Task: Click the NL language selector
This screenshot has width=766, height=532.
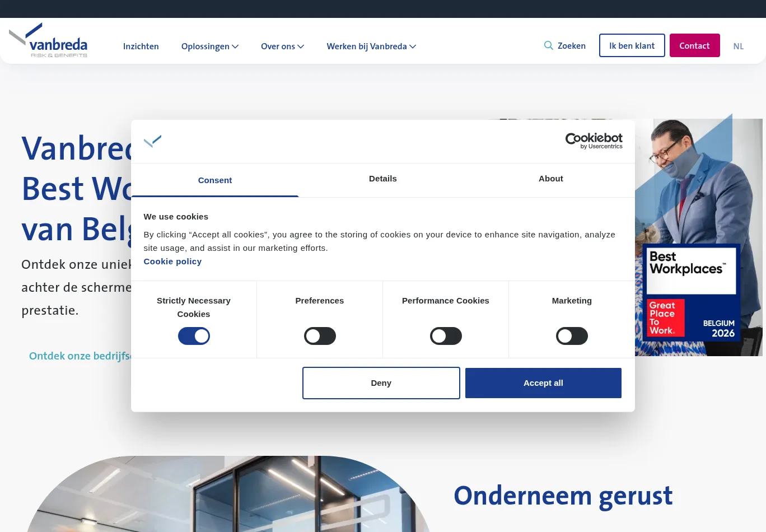Action: (x=739, y=46)
